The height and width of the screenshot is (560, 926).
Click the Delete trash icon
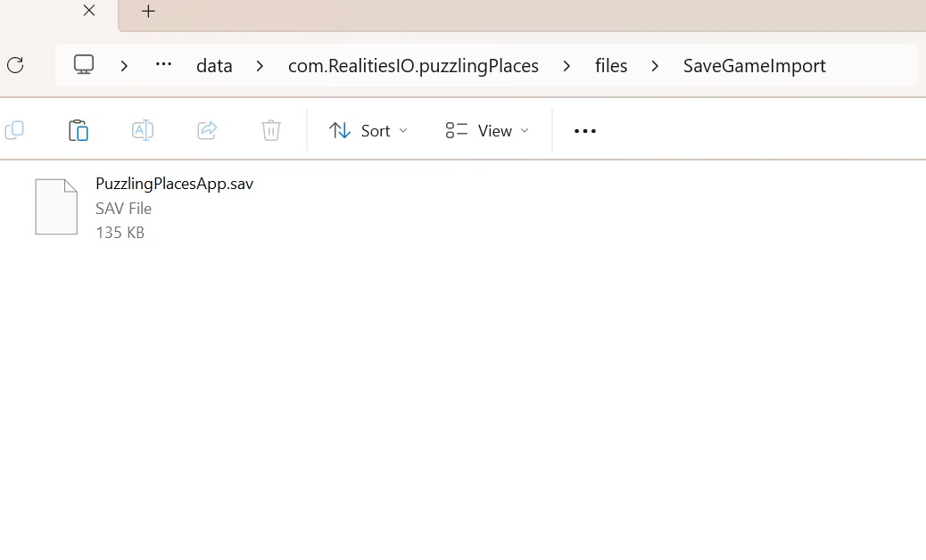tap(271, 130)
